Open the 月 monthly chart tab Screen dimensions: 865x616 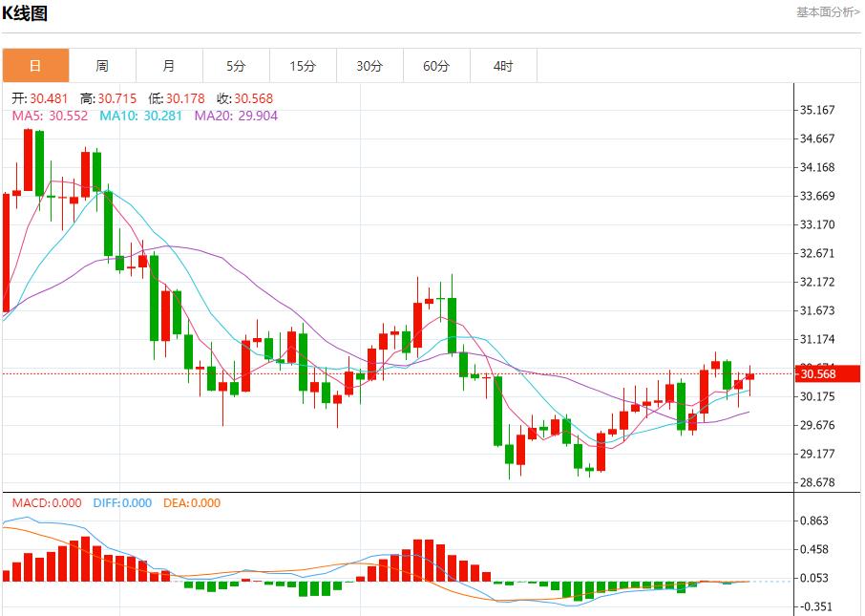169,66
